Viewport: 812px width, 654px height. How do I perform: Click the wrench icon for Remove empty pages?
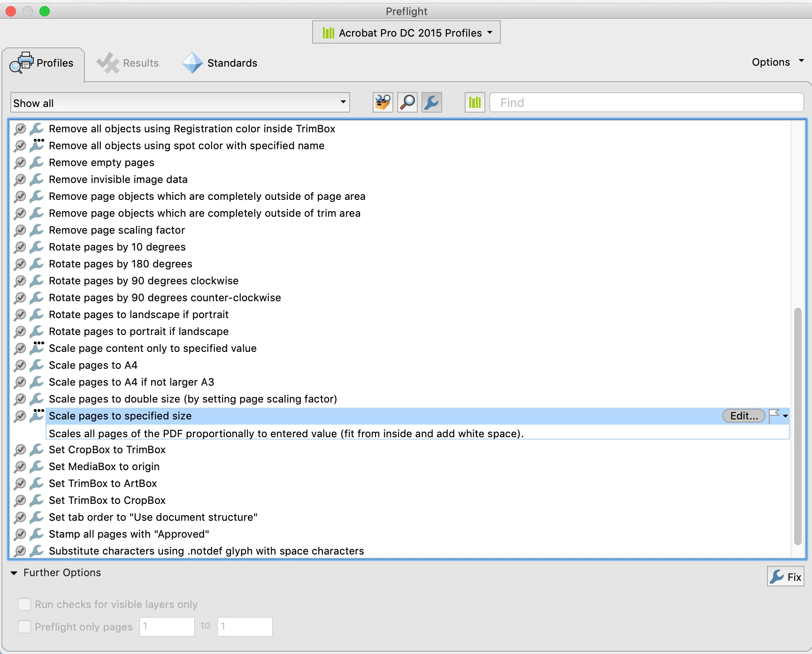pyautogui.click(x=37, y=162)
